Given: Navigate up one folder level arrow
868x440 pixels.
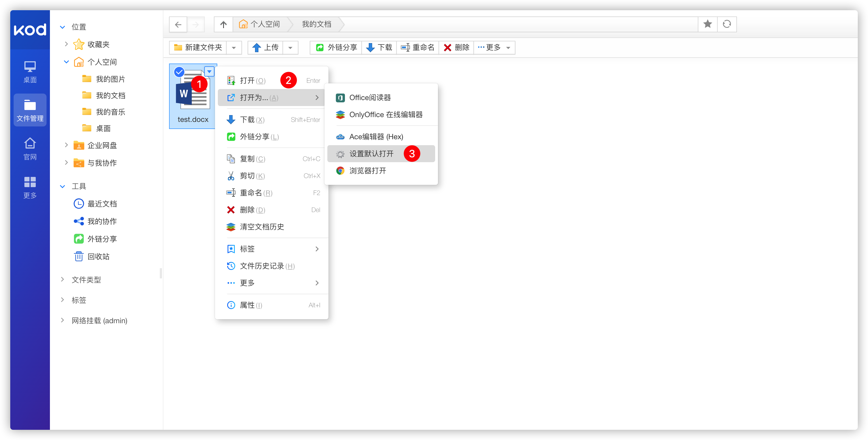Looking at the screenshot, I should (x=224, y=25).
